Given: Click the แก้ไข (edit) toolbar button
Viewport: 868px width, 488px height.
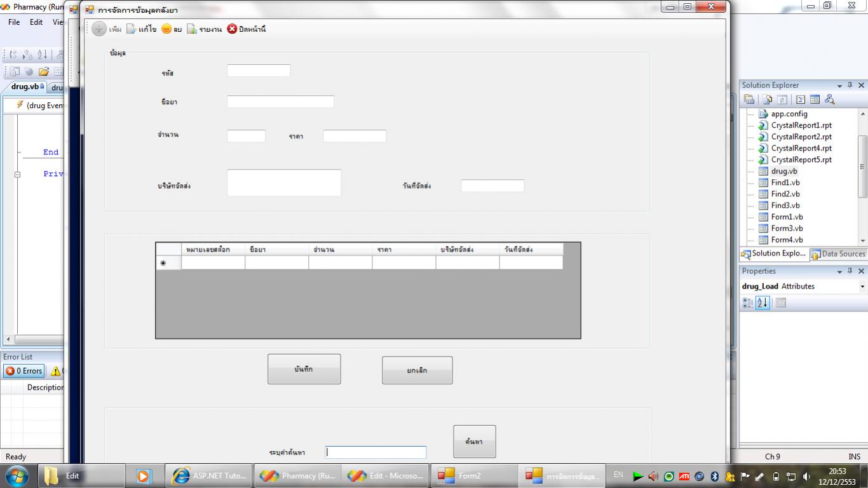Looking at the screenshot, I should point(141,29).
